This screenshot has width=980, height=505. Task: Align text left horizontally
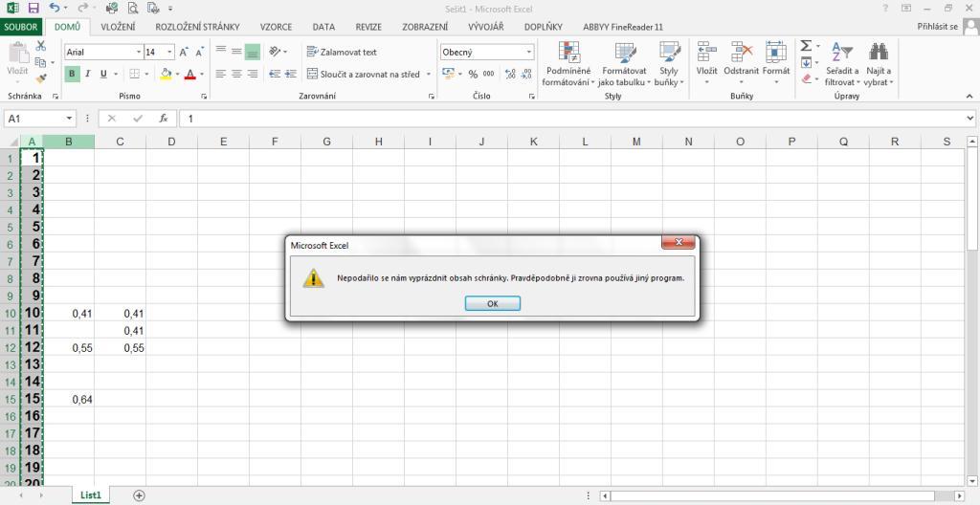tap(221, 74)
